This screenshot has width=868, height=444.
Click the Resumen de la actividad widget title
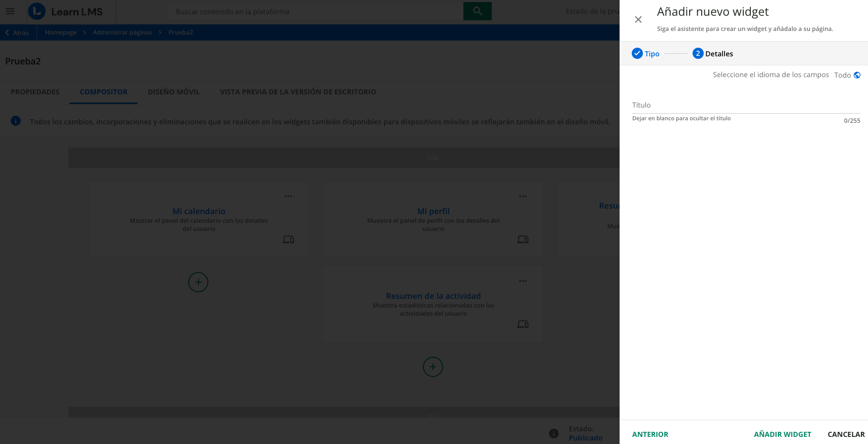[x=433, y=296]
